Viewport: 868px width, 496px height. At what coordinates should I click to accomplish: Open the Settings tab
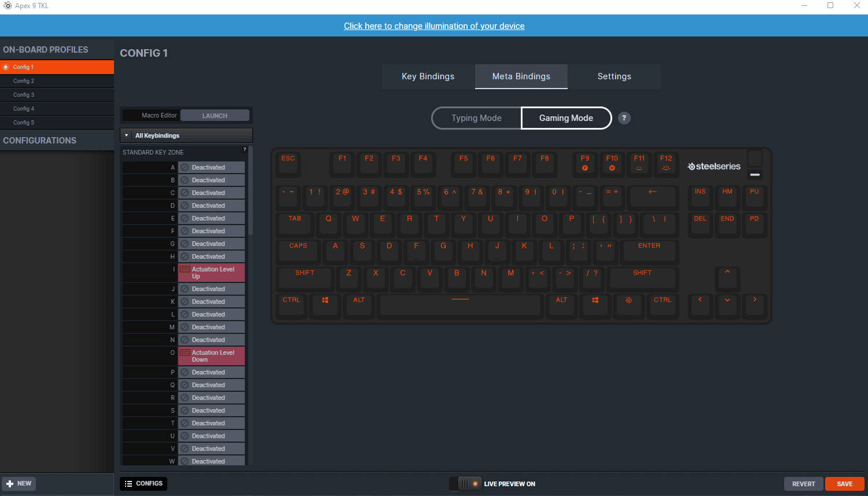pyautogui.click(x=615, y=76)
